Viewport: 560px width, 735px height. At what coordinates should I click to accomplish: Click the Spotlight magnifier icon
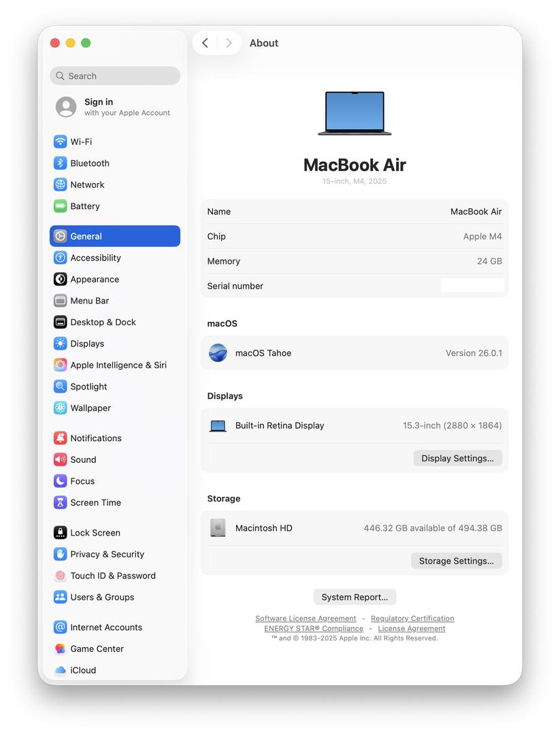(61, 387)
